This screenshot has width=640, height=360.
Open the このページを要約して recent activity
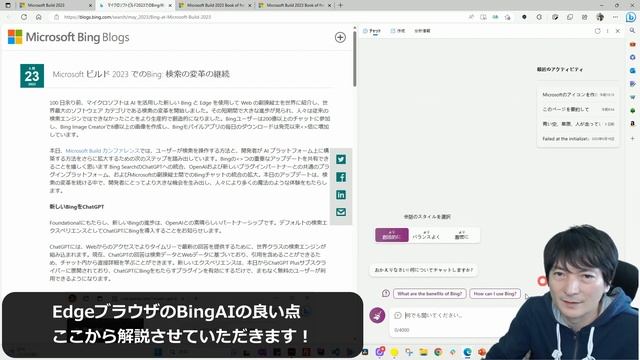pos(578,109)
